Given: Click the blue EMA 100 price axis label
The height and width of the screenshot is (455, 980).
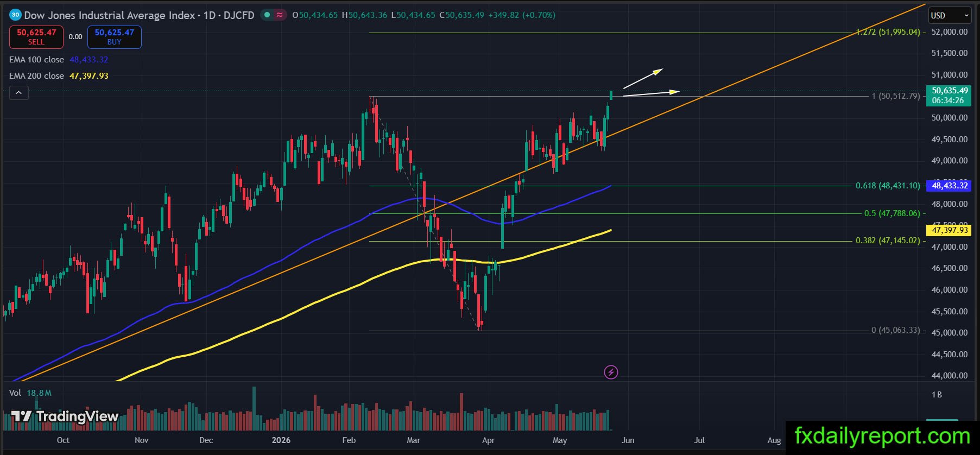Looking at the screenshot, I should (x=950, y=186).
